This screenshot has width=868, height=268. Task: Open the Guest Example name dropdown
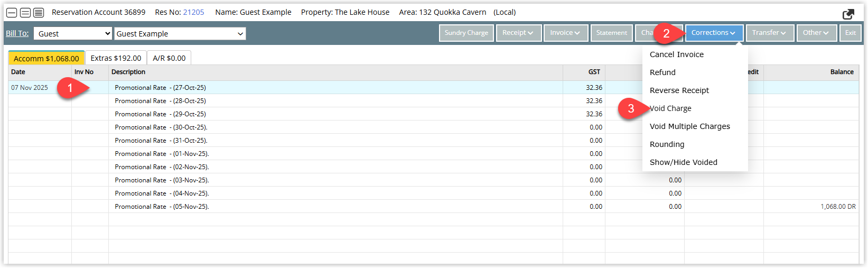(180, 33)
